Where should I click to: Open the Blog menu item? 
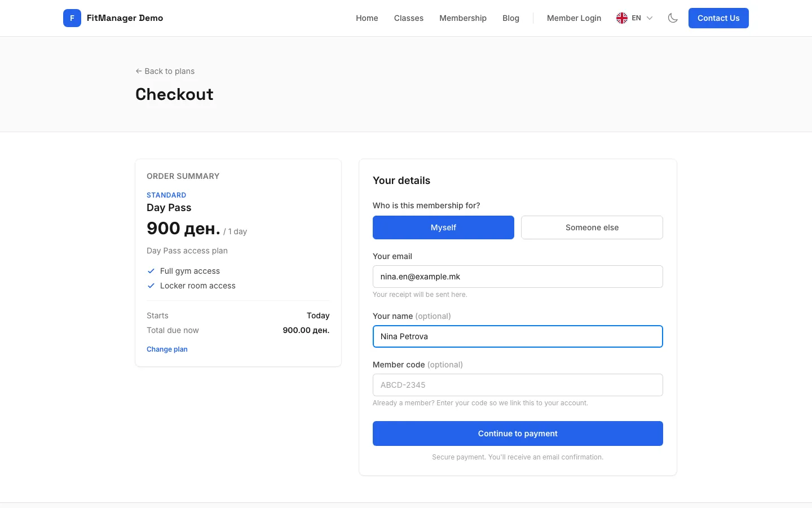click(x=511, y=18)
